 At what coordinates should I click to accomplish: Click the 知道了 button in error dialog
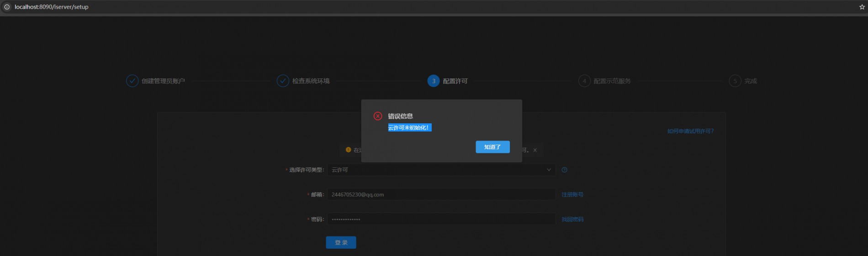tap(492, 147)
